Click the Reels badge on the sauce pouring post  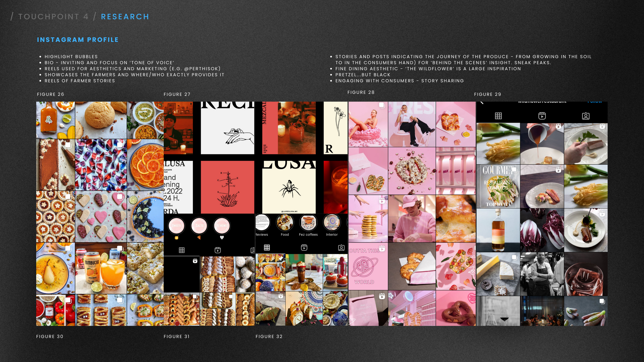tap(558, 126)
